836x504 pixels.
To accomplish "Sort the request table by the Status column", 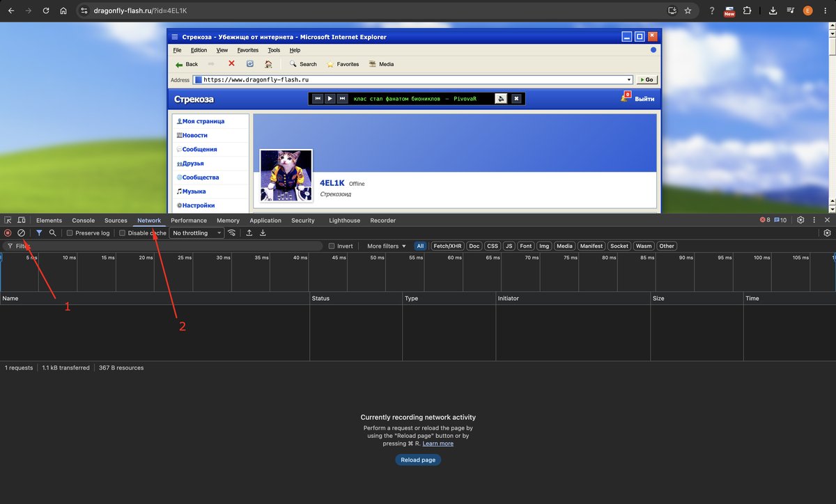I will [x=356, y=299].
